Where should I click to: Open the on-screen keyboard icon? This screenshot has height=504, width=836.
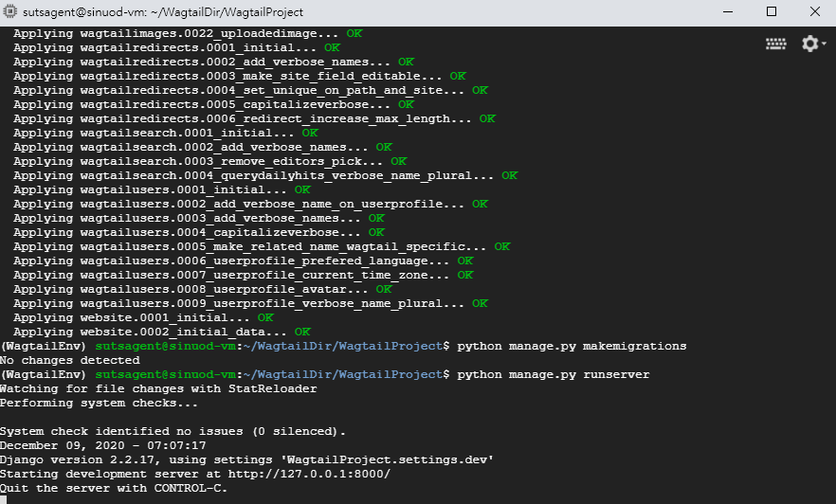(x=775, y=44)
